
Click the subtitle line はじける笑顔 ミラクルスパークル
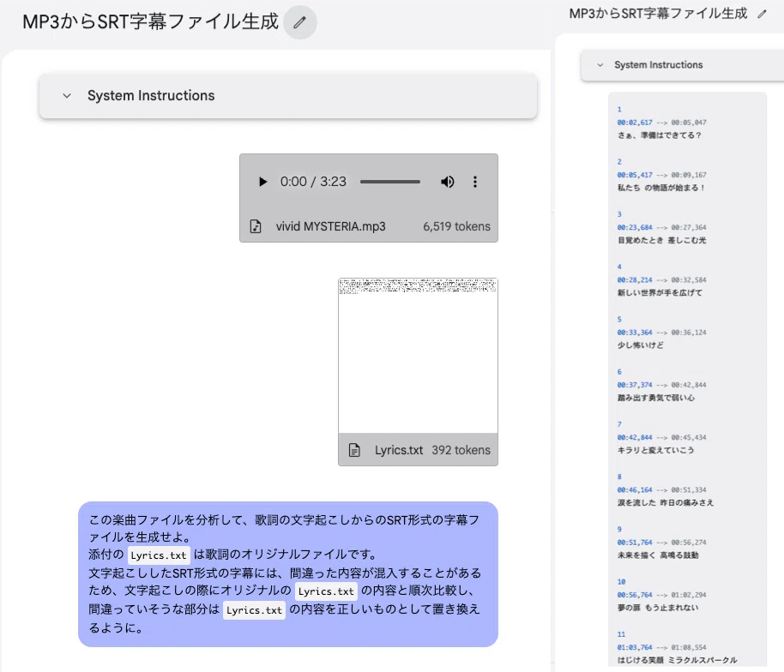click(677, 660)
